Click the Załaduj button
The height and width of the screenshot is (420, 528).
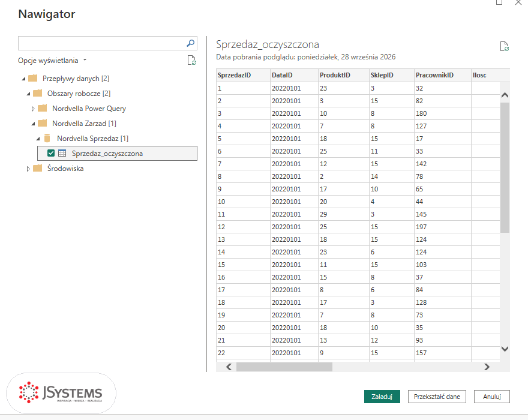coord(382,397)
